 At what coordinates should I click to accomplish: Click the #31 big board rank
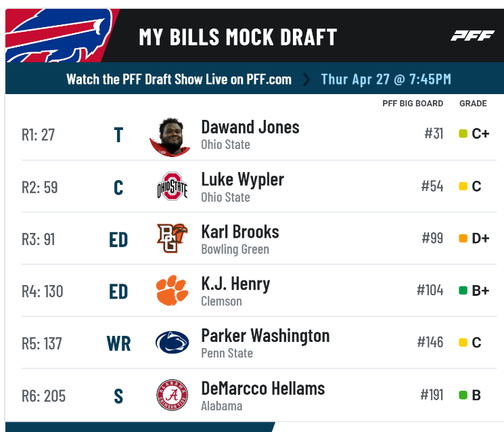coord(434,133)
